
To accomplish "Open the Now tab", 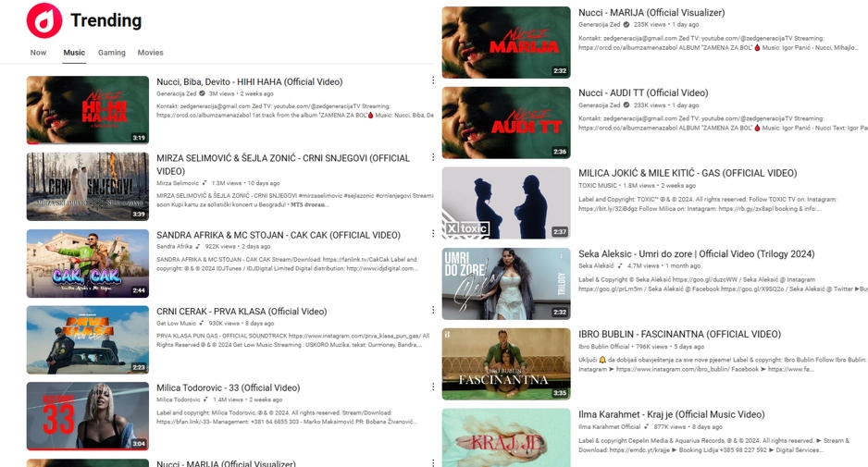I will pyautogui.click(x=38, y=53).
